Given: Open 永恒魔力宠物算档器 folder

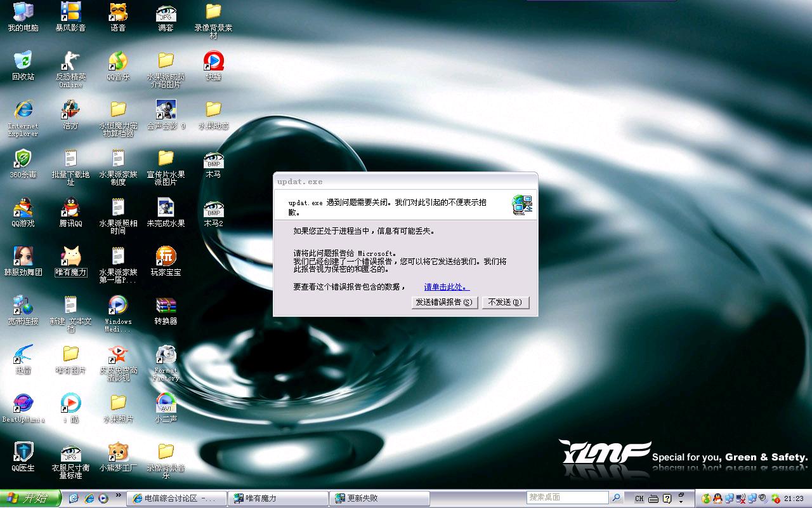Looking at the screenshot, I should pos(118,119).
